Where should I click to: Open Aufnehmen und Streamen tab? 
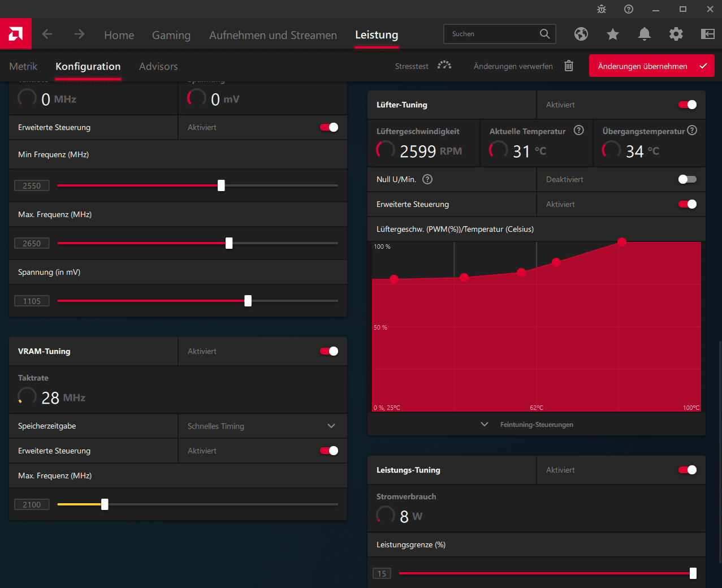click(x=273, y=35)
